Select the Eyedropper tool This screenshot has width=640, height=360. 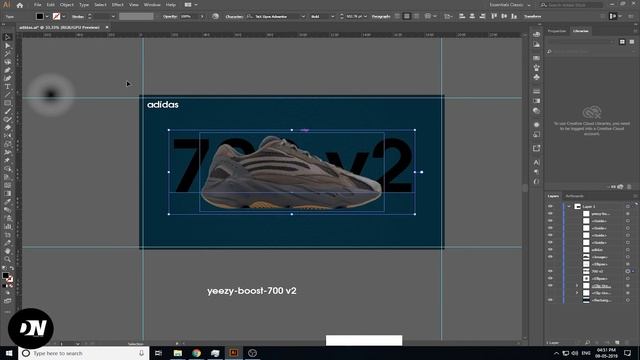coord(7,202)
